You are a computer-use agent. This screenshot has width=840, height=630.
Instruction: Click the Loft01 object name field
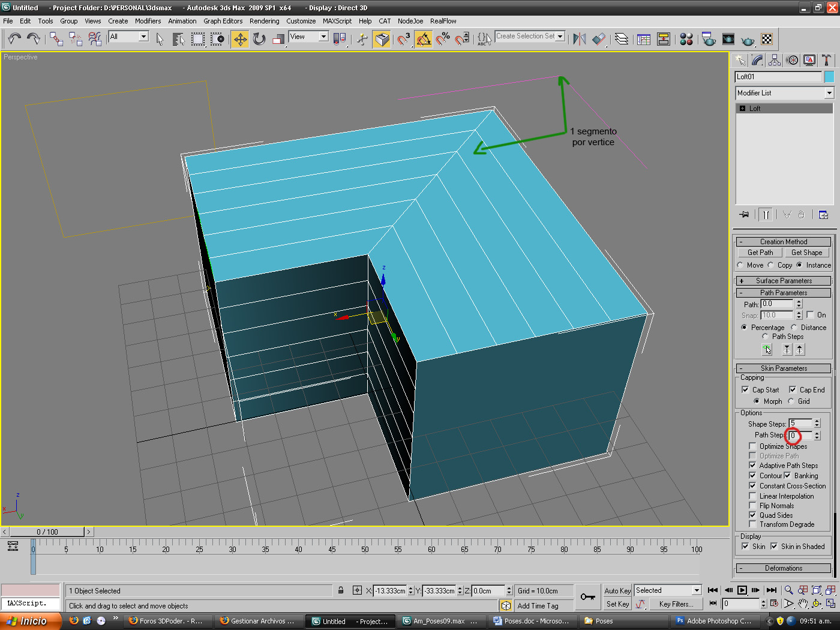tap(778, 77)
